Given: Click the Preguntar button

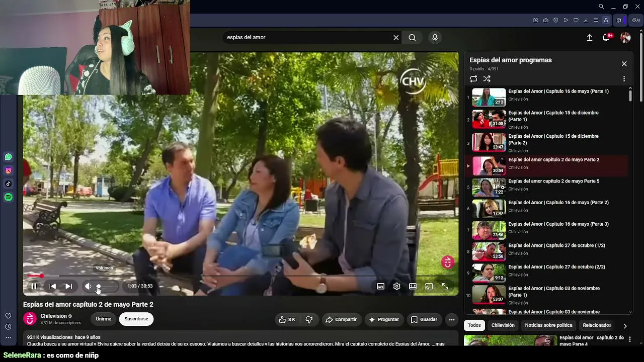Looking at the screenshot, I should (384, 319).
